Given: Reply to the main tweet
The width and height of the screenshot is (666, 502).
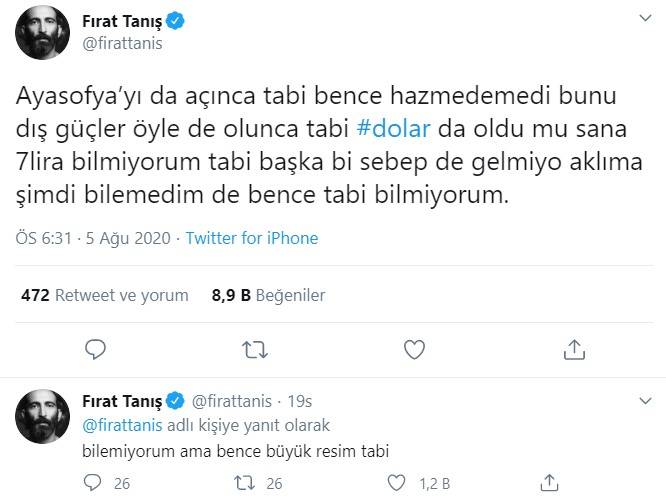Looking at the screenshot, I should [96, 348].
